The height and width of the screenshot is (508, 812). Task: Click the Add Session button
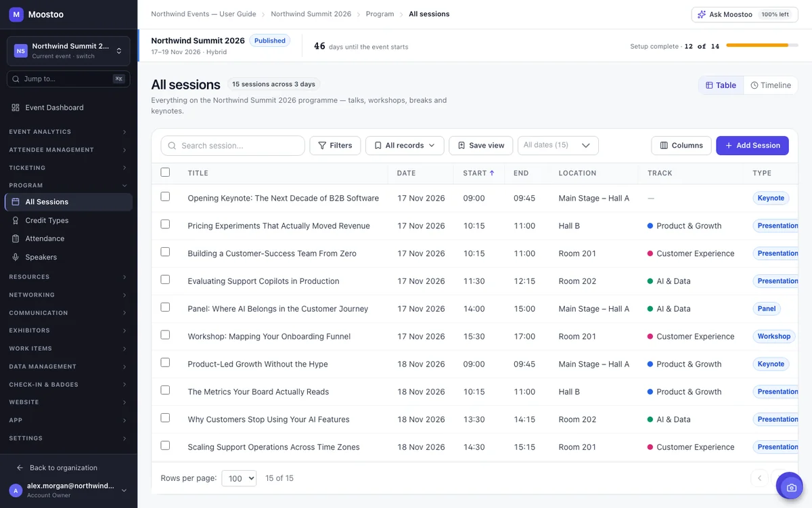[x=752, y=146]
